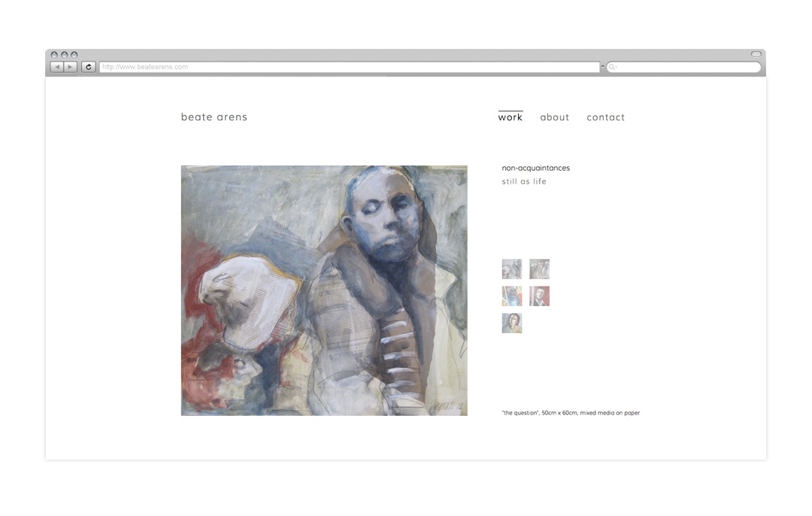Select the first grey figure thumbnail
The width and height of the screenshot is (812, 516).
point(512,269)
